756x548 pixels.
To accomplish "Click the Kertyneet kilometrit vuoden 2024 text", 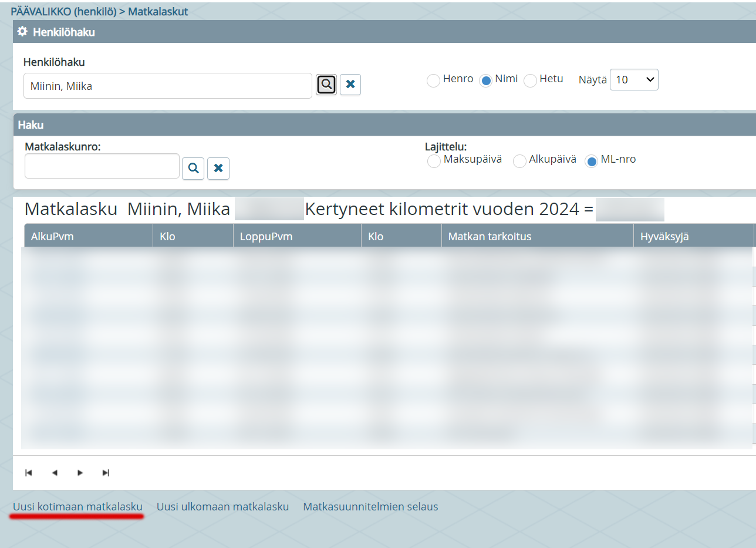I will tap(450, 209).
